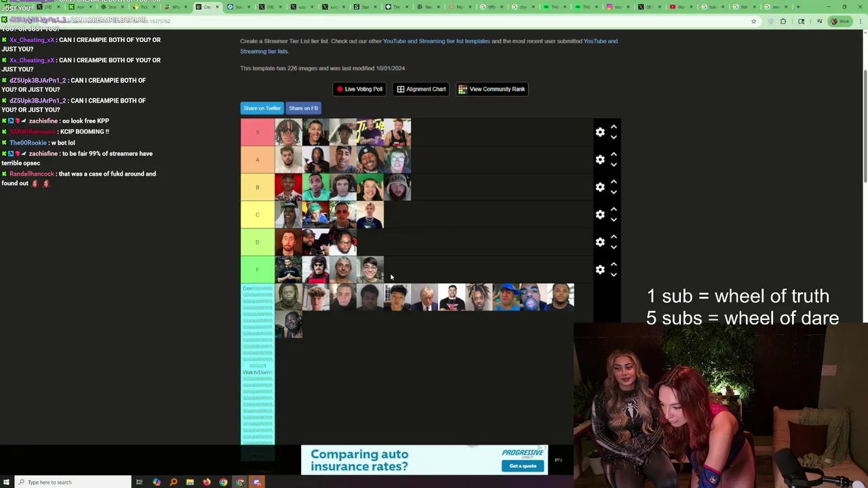Click the taskbar search box
The height and width of the screenshot is (488, 868).
(73, 482)
